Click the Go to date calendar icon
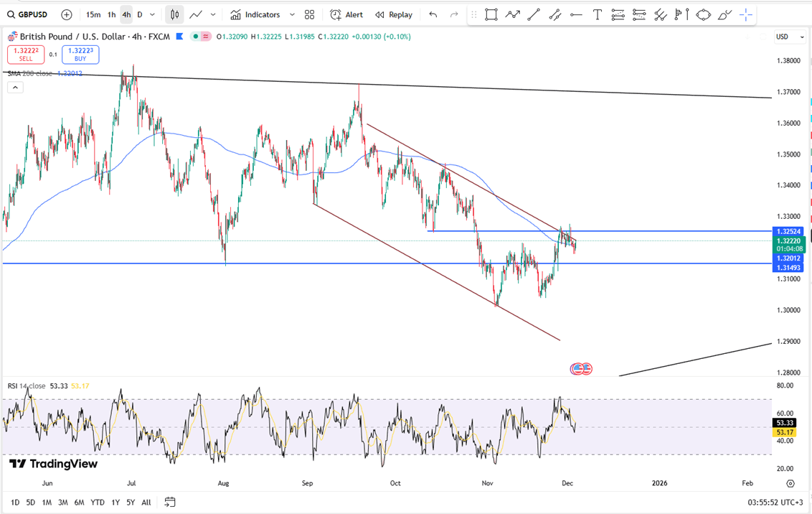 (x=170, y=503)
